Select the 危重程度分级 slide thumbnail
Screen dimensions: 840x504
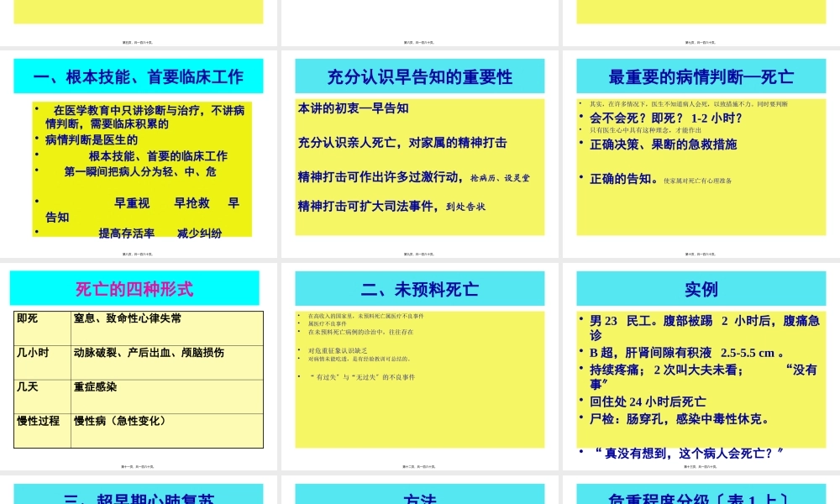click(701, 496)
